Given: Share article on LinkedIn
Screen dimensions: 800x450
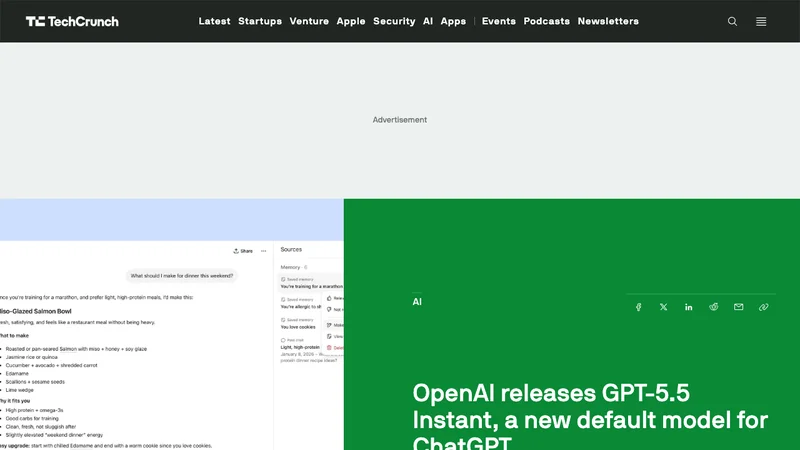Looking at the screenshot, I should click(688, 307).
